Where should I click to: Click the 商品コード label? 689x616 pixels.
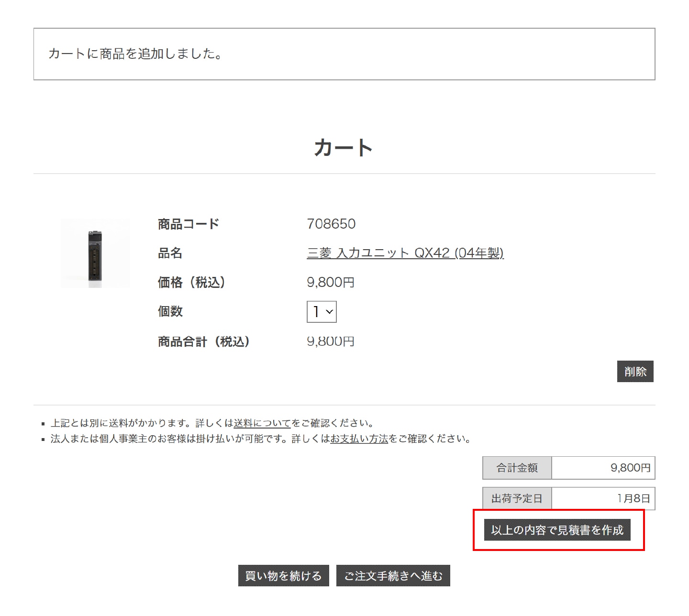(x=189, y=224)
